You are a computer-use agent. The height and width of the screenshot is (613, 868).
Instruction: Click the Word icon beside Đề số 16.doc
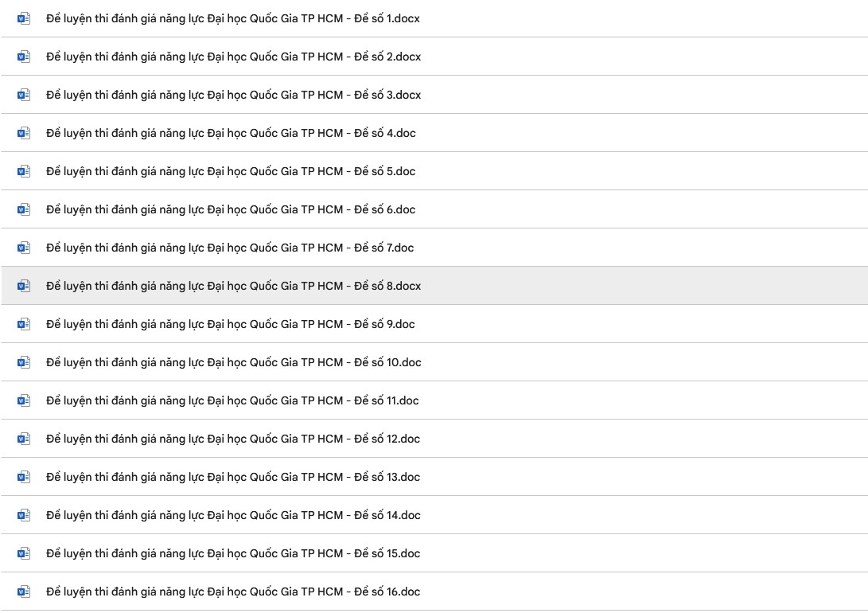click(24, 592)
